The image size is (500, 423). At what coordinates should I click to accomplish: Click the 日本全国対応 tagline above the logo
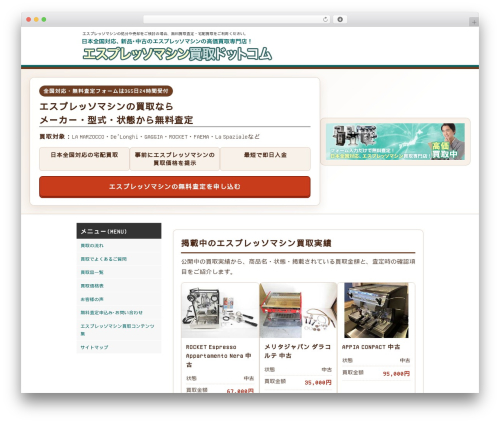point(167,42)
